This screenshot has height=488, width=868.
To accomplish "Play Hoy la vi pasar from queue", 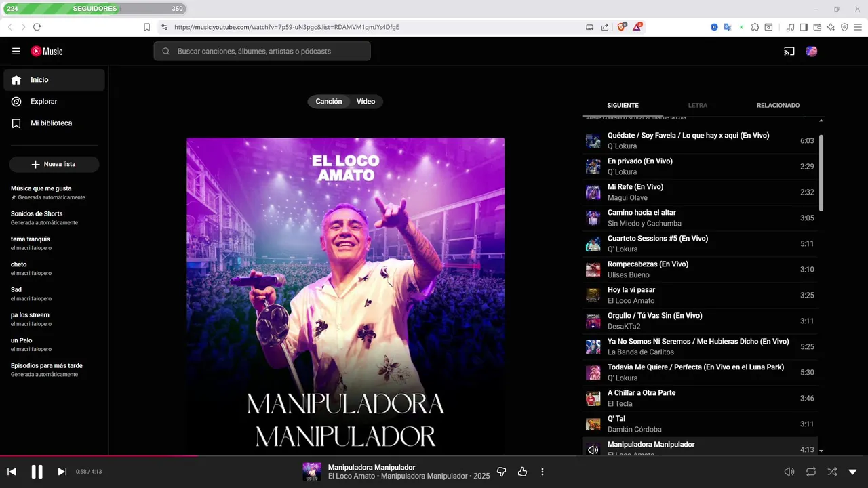I will point(700,296).
